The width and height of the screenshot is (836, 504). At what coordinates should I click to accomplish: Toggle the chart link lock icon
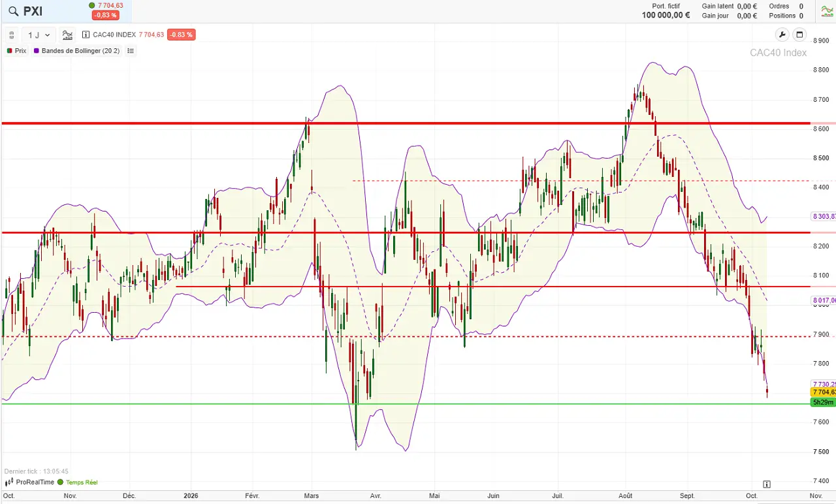pos(12,35)
